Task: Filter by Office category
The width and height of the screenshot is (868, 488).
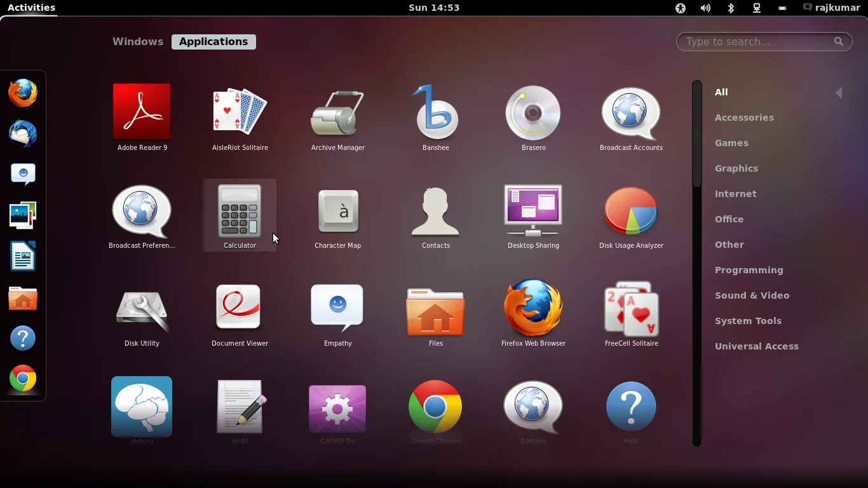Action: tap(729, 219)
